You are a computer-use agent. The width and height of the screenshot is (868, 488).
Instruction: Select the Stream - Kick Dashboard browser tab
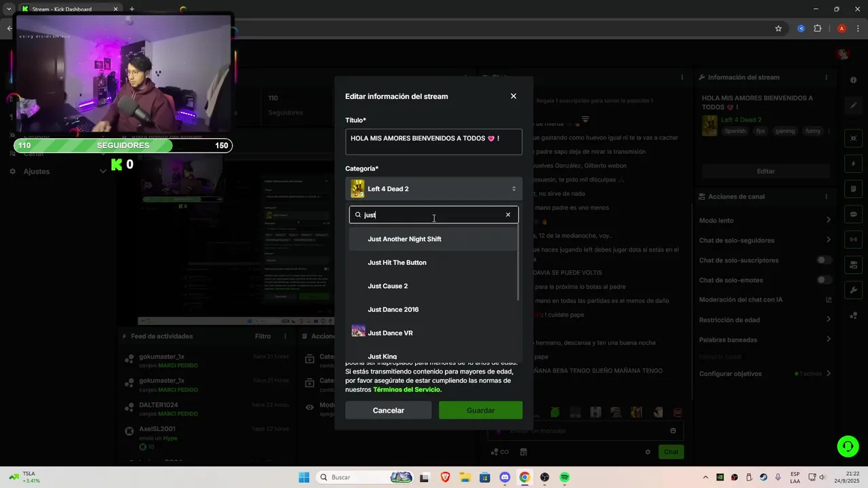(69, 9)
